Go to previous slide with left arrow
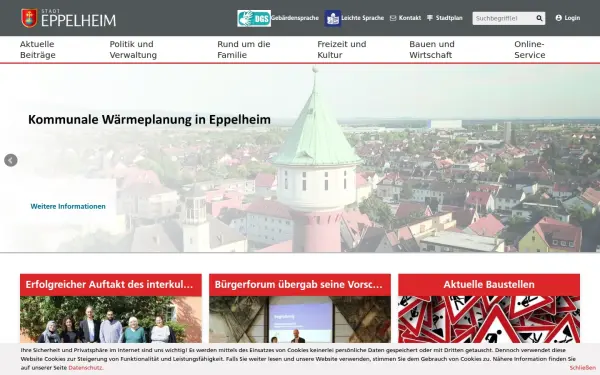Viewport: 600px width, 375px height. coord(11,160)
